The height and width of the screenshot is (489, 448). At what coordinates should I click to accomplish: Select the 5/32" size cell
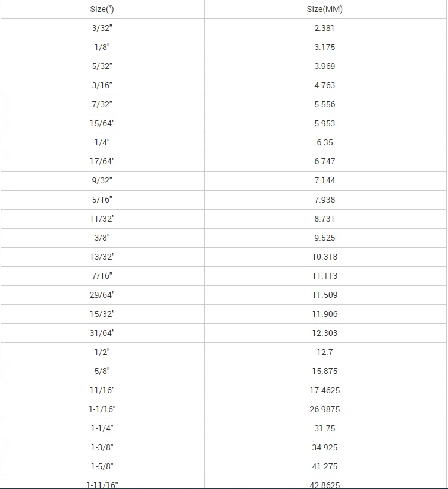click(x=102, y=66)
